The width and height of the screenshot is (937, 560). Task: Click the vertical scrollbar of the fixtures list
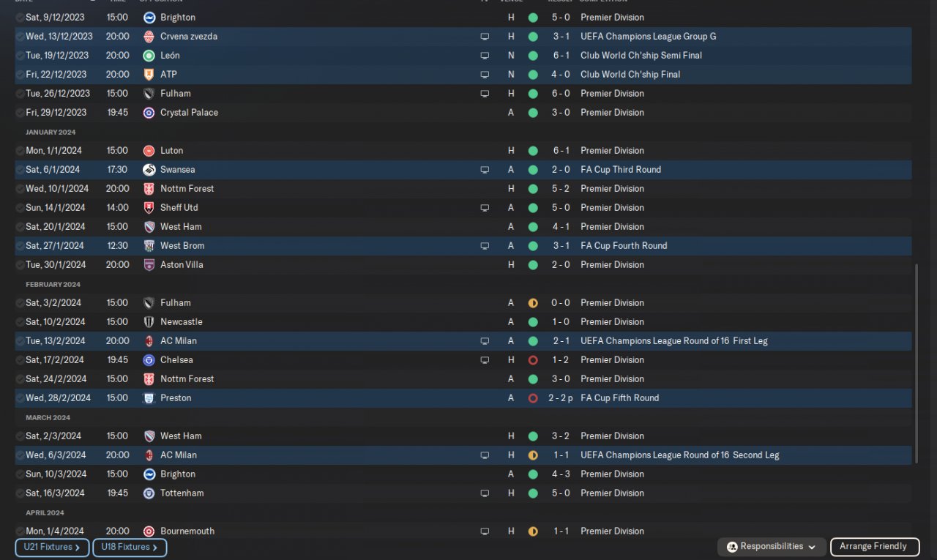[916, 364]
